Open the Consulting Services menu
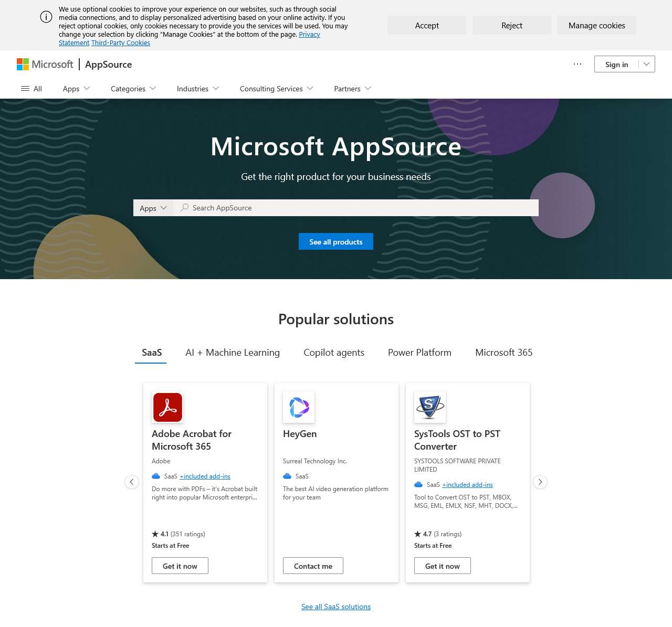This screenshot has width=672, height=627. 276,89
